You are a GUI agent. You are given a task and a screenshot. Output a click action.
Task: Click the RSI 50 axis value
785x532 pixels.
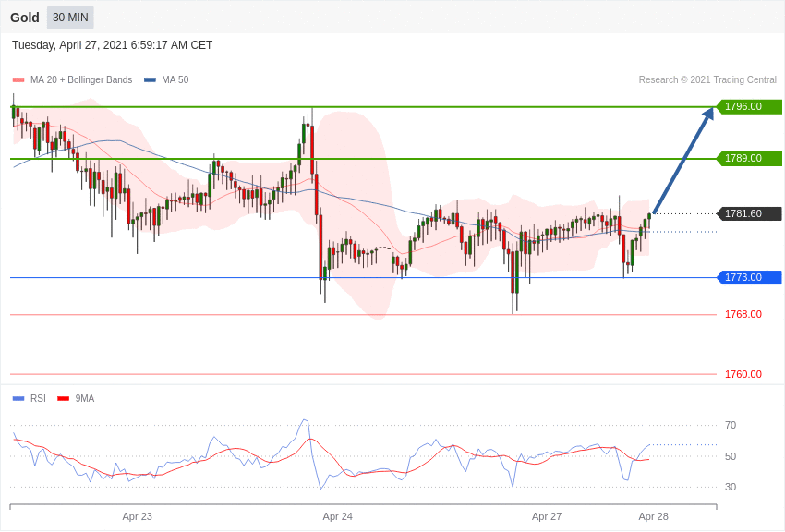click(x=731, y=456)
